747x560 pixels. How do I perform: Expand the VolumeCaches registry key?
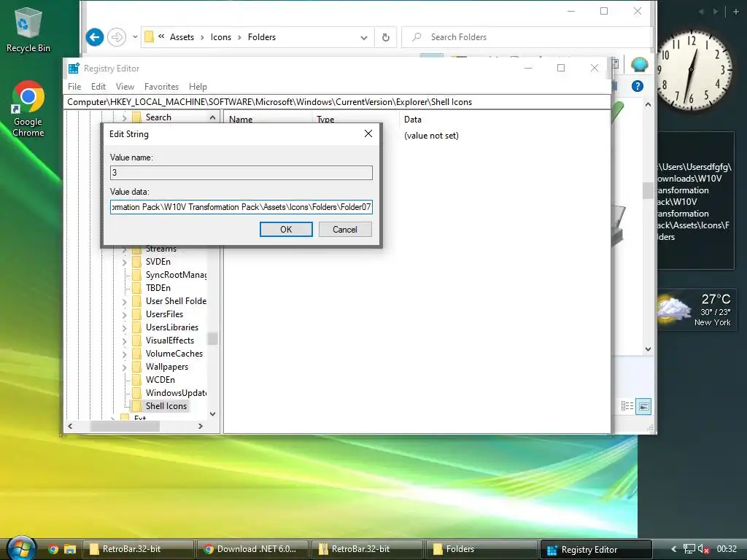point(124,354)
